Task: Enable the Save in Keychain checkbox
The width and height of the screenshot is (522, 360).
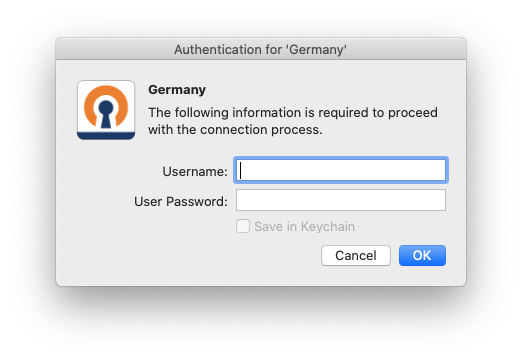Action: point(243,226)
